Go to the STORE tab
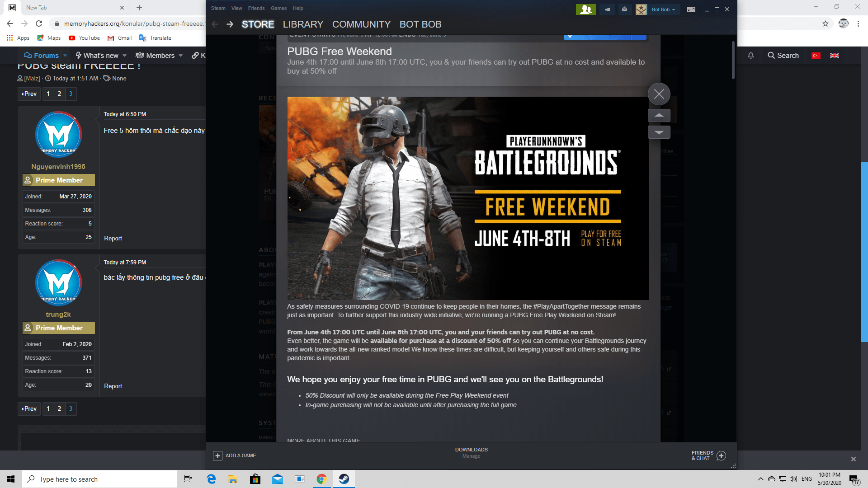Viewport: 868px width, 488px height. pos(258,24)
